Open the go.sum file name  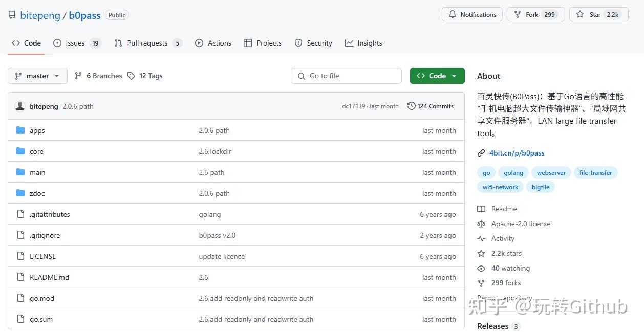pos(41,319)
